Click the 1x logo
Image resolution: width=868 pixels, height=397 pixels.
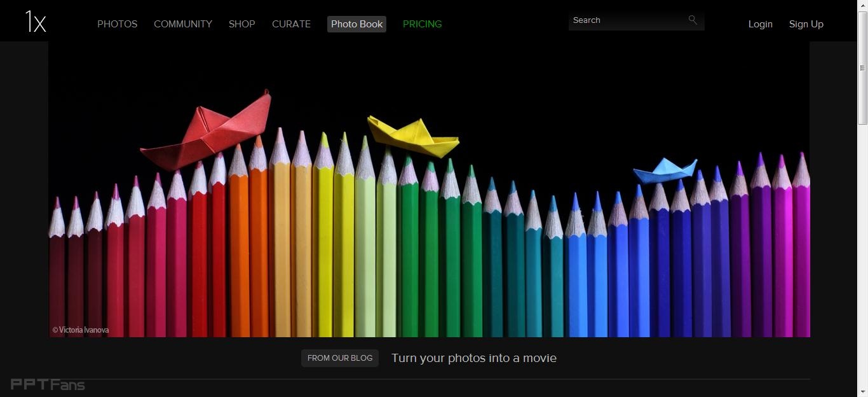(x=36, y=22)
